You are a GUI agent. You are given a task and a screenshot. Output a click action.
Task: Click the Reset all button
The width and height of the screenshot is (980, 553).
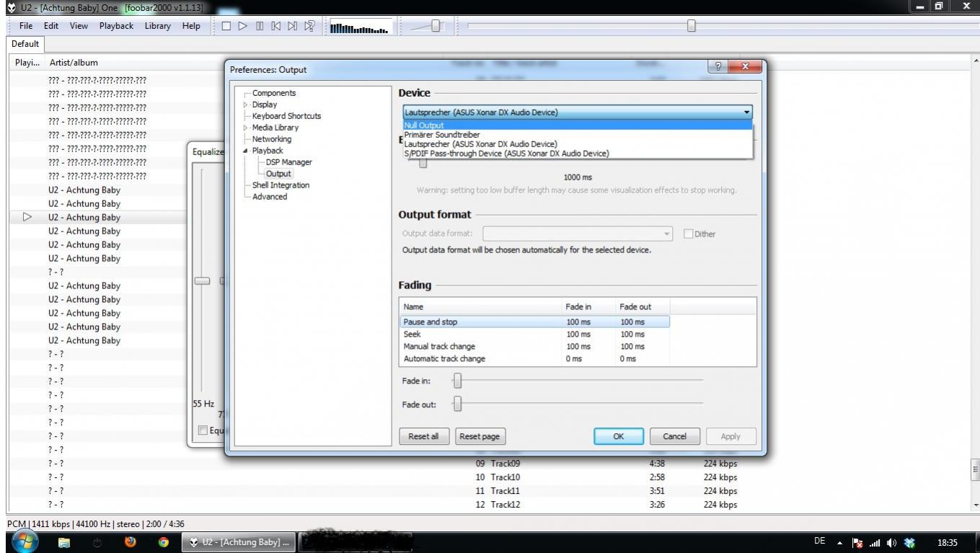423,436
